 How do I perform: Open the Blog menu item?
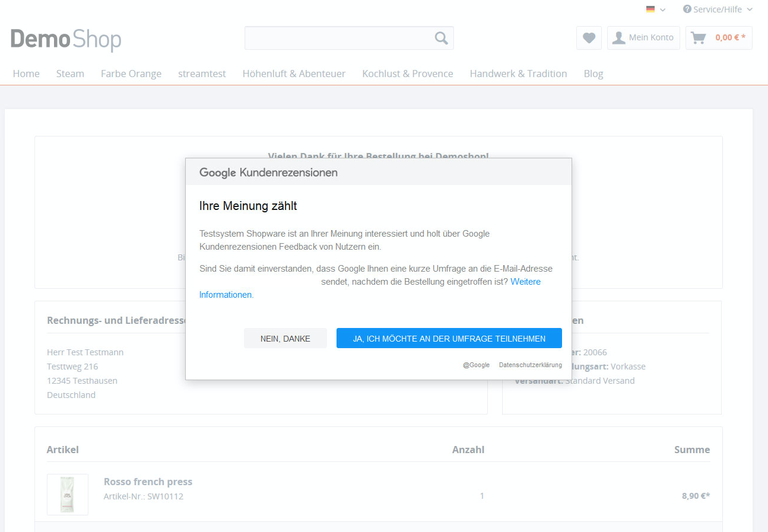tap(594, 74)
